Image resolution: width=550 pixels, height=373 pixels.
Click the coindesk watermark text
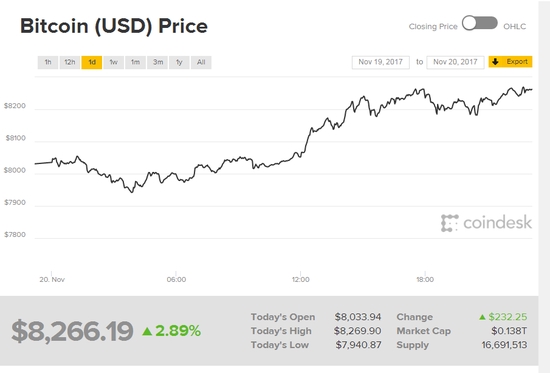click(497, 222)
